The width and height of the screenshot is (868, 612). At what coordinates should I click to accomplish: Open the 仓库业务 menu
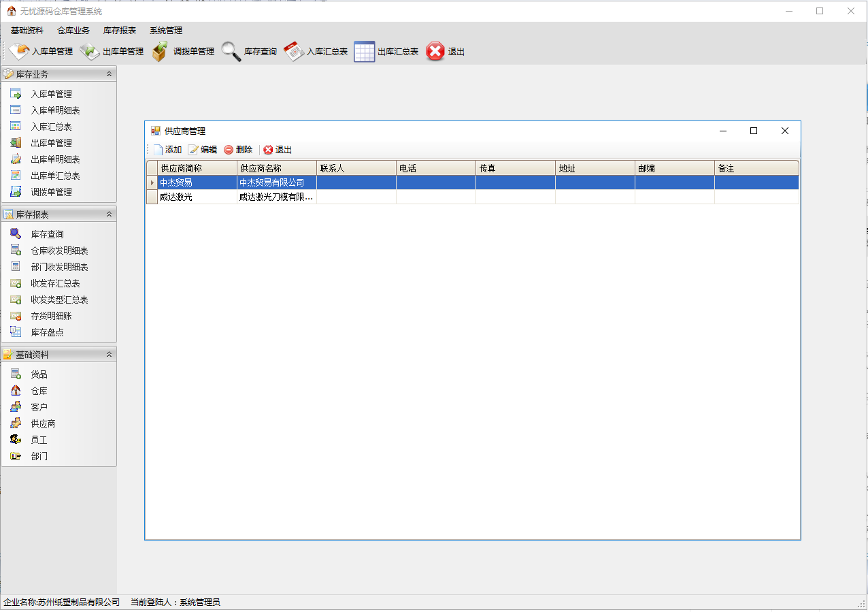point(73,31)
